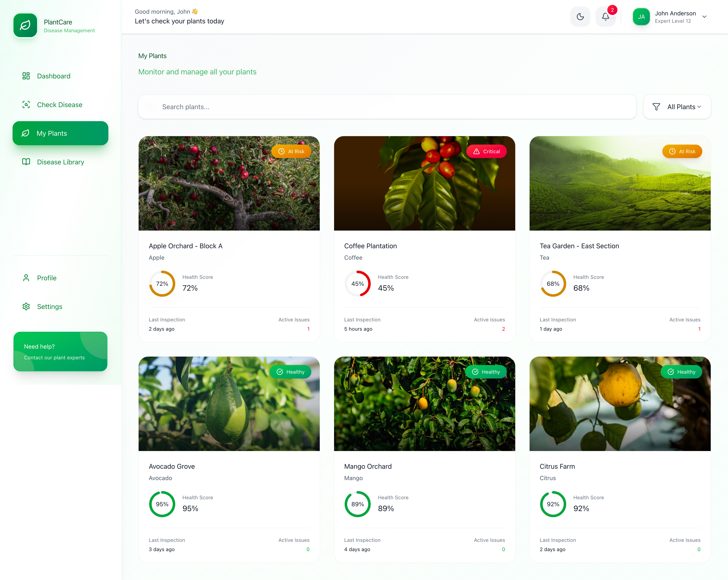Click the Healthy badge on Citrus Farm
The height and width of the screenshot is (580, 728).
click(681, 372)
